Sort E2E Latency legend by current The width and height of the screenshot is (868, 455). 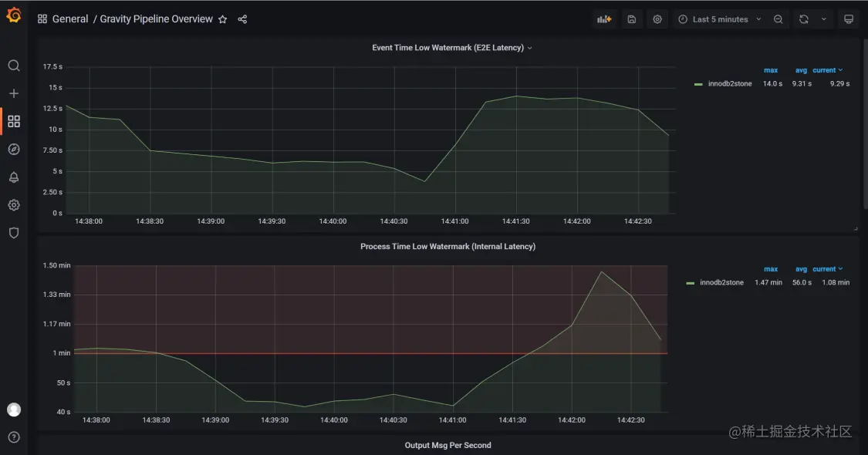click(828, 70)
